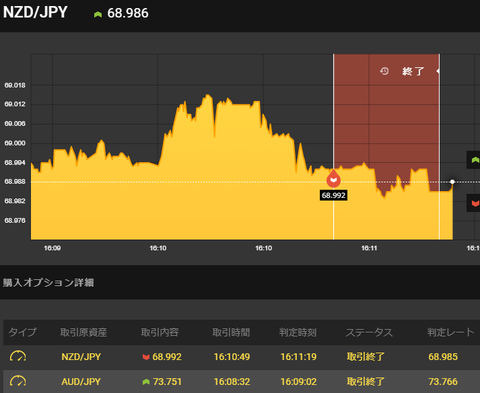
Task: Click the 69.000 price axis label
Action: coord(15,143)
